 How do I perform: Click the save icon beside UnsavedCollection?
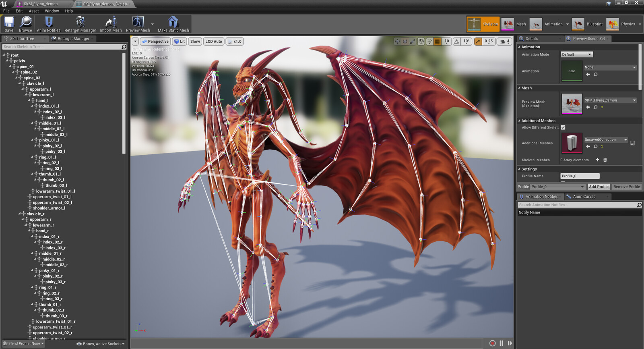[632, 143]
